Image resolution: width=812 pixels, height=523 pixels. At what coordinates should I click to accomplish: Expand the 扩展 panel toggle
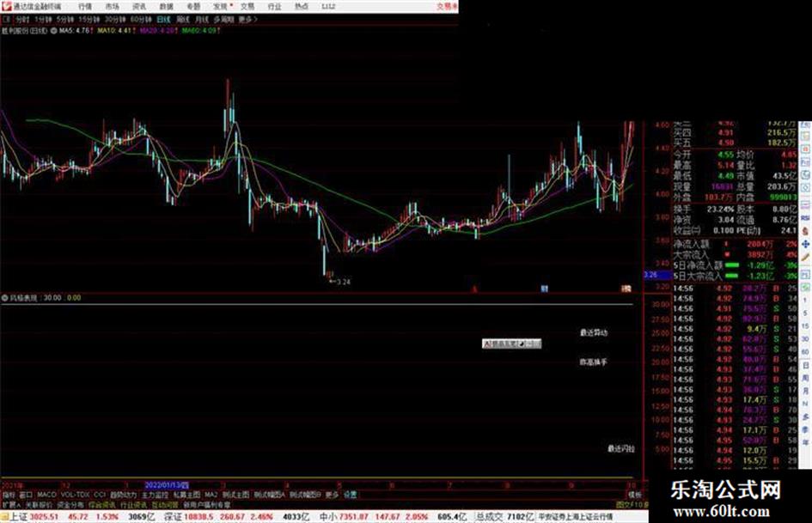(x=11, y=504)
